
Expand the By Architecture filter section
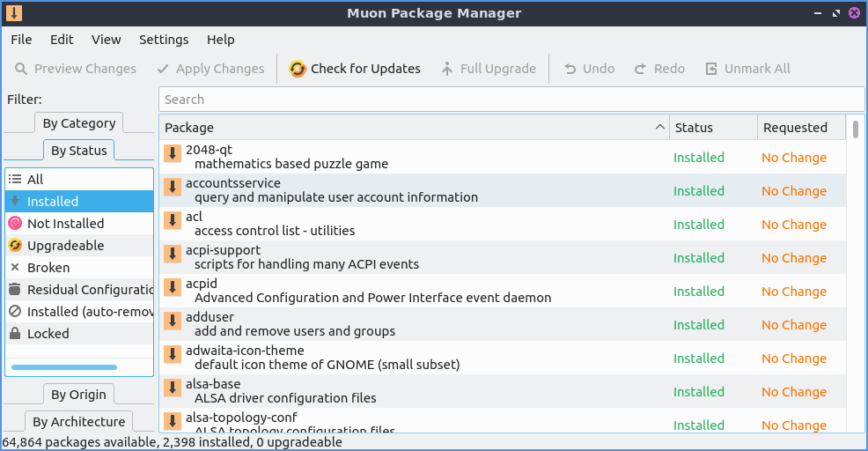(78, 422)
